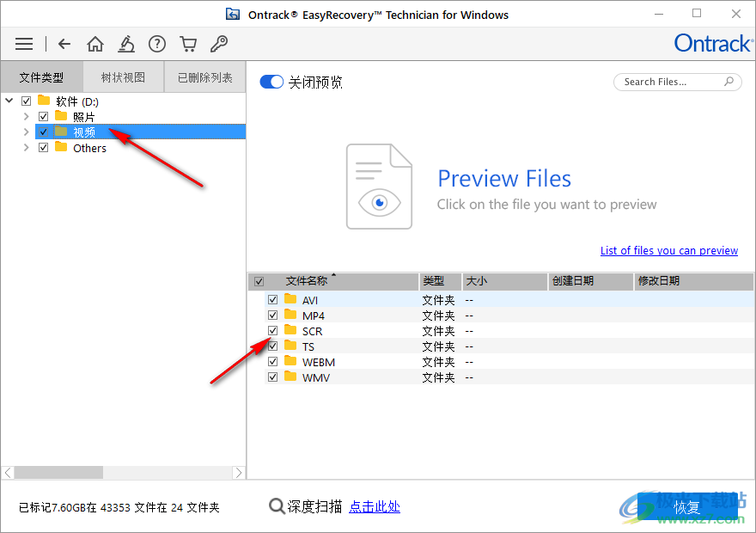Uncheck the SCR row checkbox
The image size is (756, 533).
[273, 330]
